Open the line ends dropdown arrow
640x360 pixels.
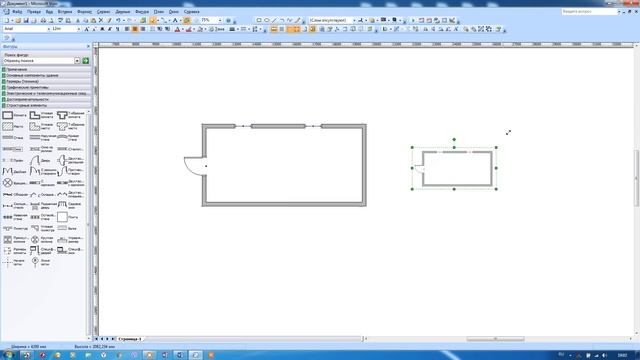(x=261, y=29)
